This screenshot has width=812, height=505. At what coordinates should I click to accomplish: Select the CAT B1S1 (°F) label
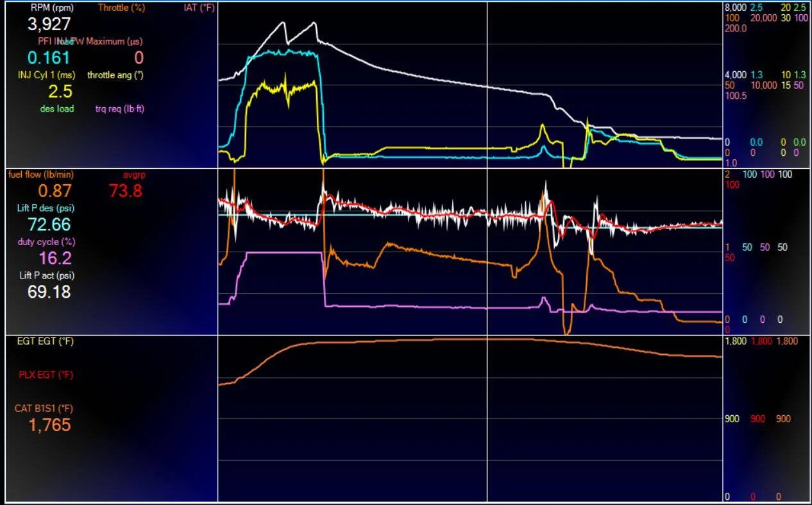(44, 408)
